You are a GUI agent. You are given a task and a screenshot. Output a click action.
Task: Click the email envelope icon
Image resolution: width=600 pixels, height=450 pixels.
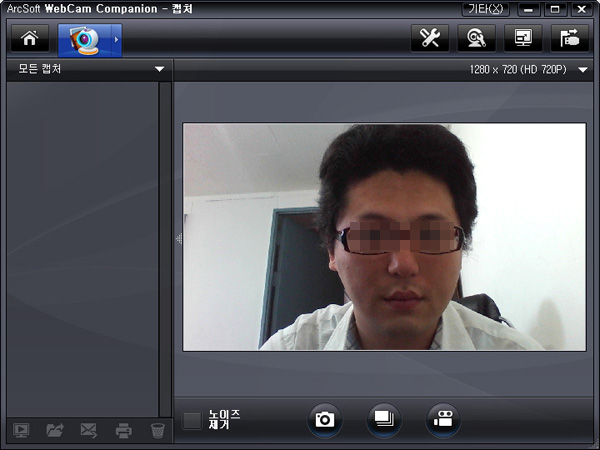point(89,430)
